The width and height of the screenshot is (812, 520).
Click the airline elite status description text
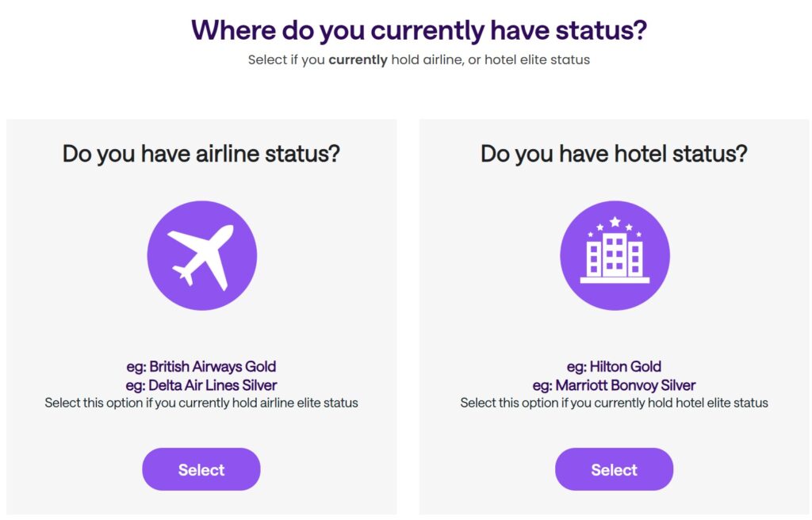pos(201,403)
